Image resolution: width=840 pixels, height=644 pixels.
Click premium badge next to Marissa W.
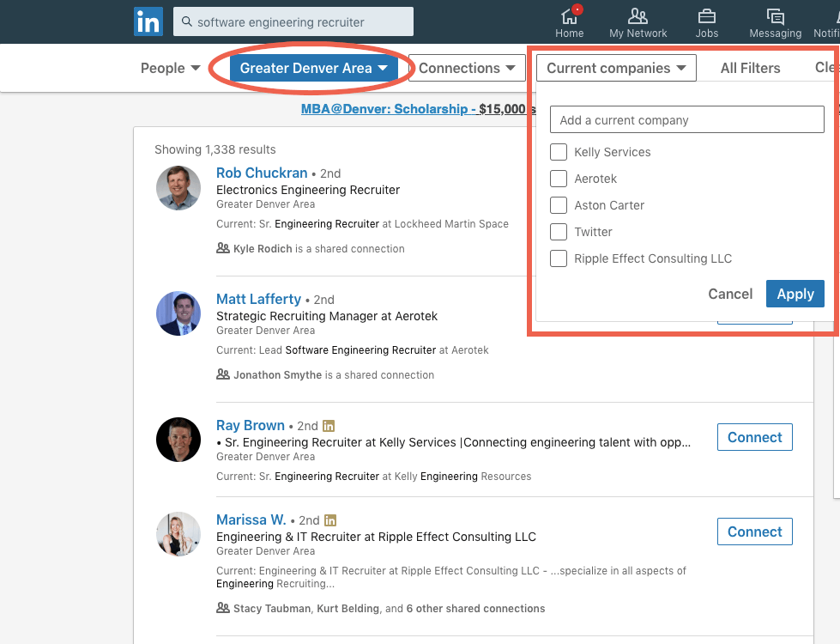pos(330,520)
